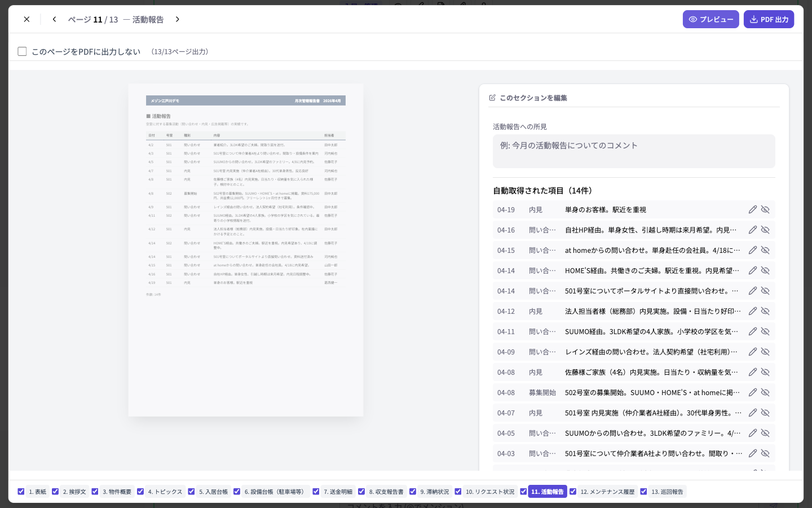Click pencil icon for 04-15 at home entry
This screenshot has height=508, width=812.
753,250
